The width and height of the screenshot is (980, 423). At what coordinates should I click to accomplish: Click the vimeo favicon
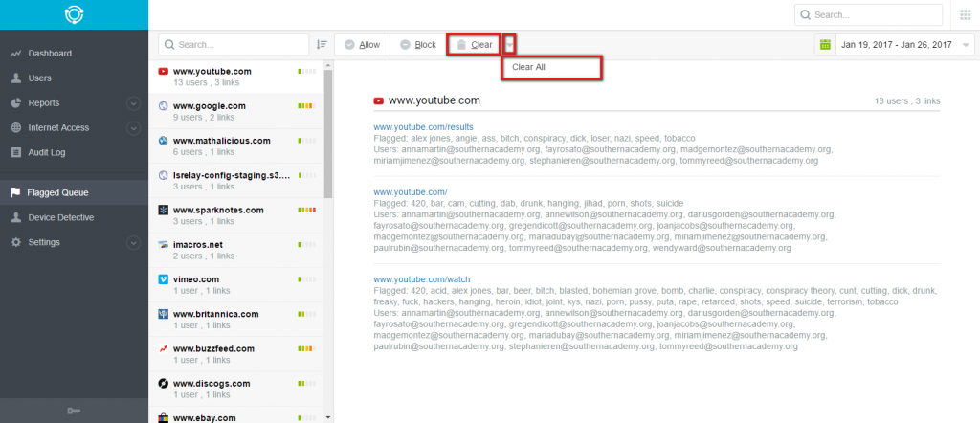[163, 279]
